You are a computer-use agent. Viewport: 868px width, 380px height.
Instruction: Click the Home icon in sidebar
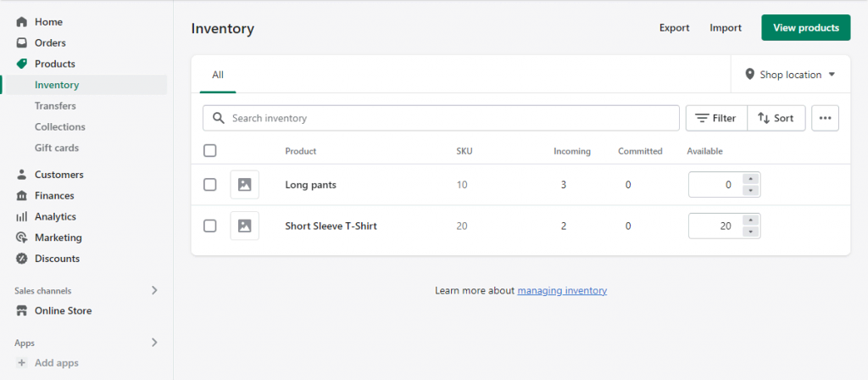(22, 22)
